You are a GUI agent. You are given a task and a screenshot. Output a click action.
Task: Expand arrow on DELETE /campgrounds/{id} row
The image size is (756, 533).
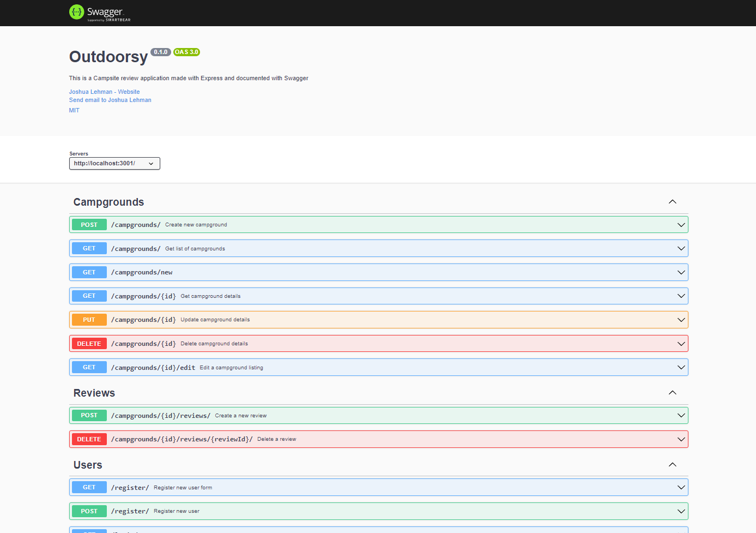(681, 344)
